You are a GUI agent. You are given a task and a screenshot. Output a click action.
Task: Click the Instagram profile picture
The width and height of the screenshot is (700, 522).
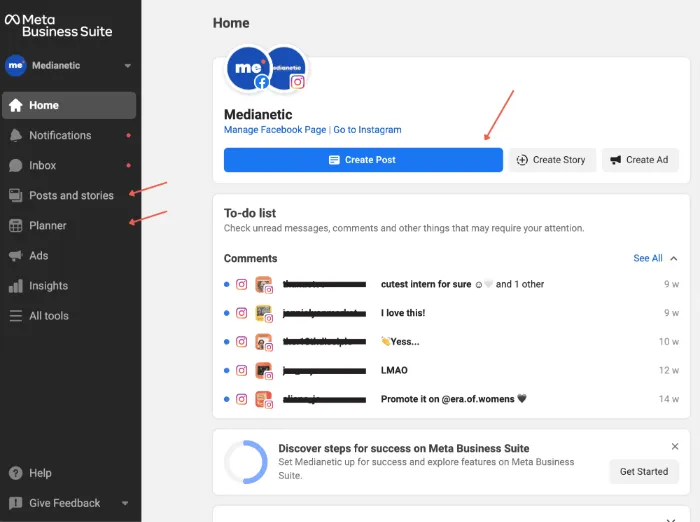tap(288, 68)
